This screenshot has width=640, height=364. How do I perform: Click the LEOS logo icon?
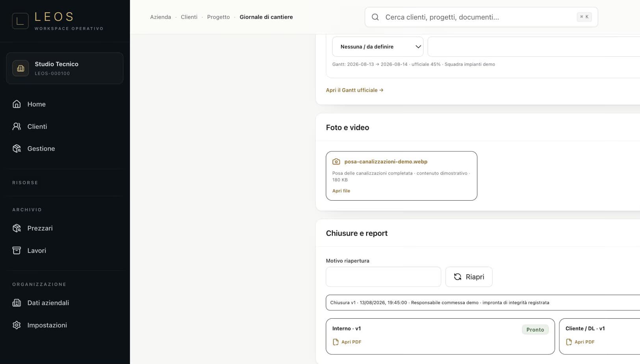click(x=20, y=21)
